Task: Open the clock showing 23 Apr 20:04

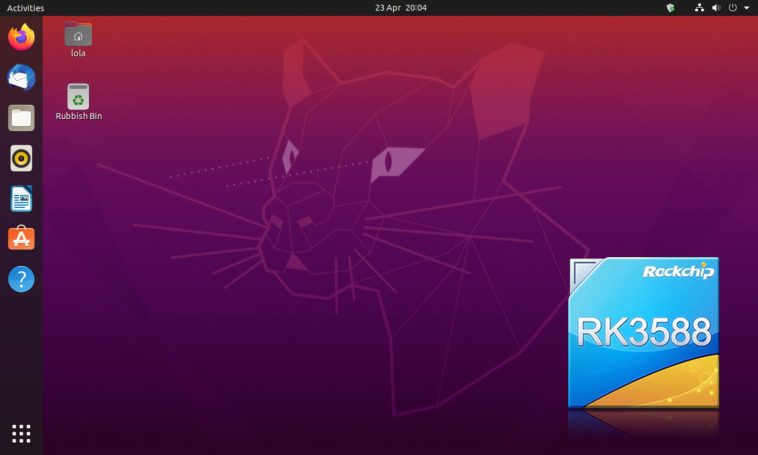Action: click(400, 8)
